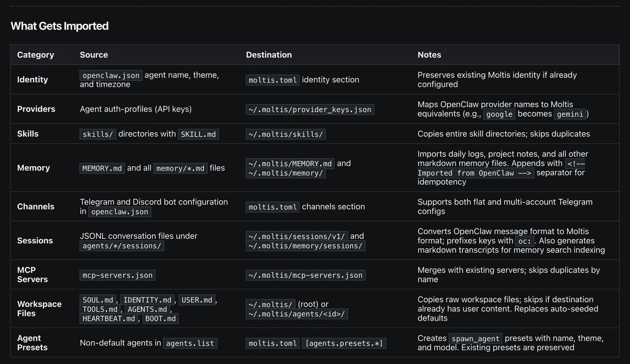
Task: Click 'JSONL conversation files under' text
Action: [x=139, y=236]
